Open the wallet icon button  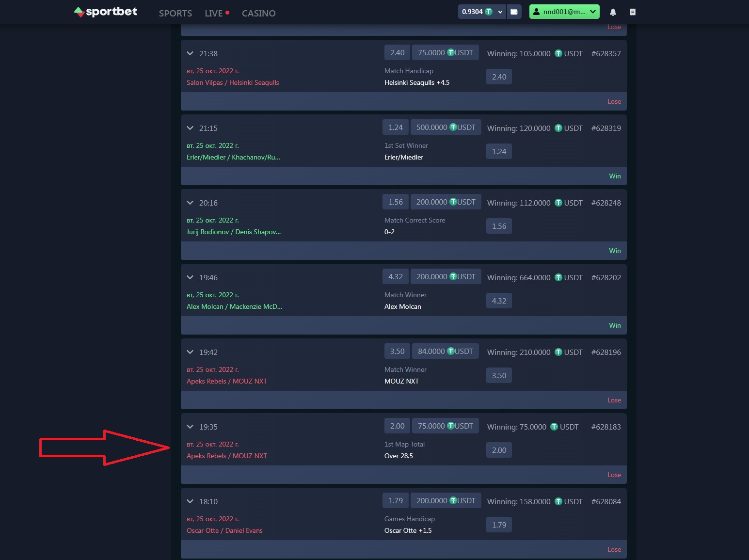click(x=514, y=12)
